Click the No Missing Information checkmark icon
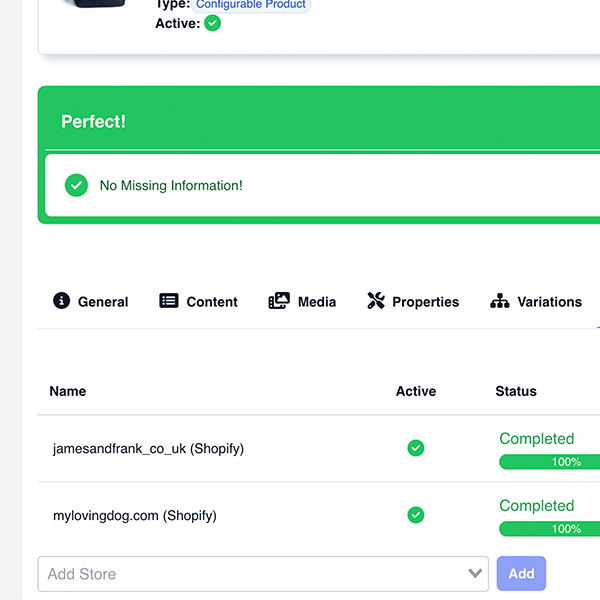This screenshot has width=600, height=600. click(76, 185)
